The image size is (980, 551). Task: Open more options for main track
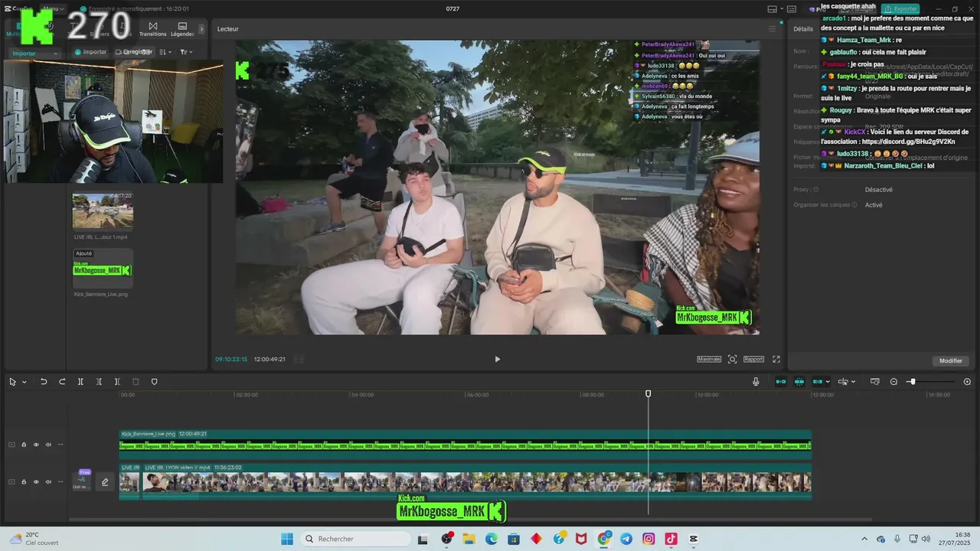(60, 482)
